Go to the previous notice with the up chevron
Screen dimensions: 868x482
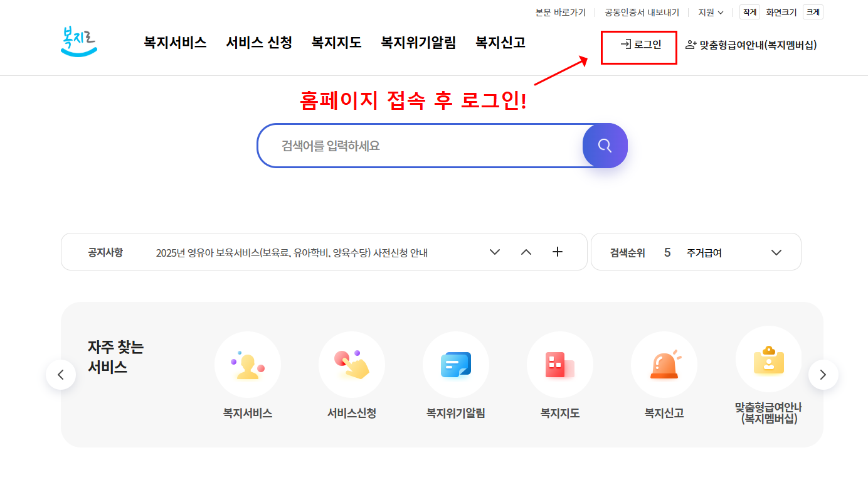pyautogui.click(x=526, y=251)
